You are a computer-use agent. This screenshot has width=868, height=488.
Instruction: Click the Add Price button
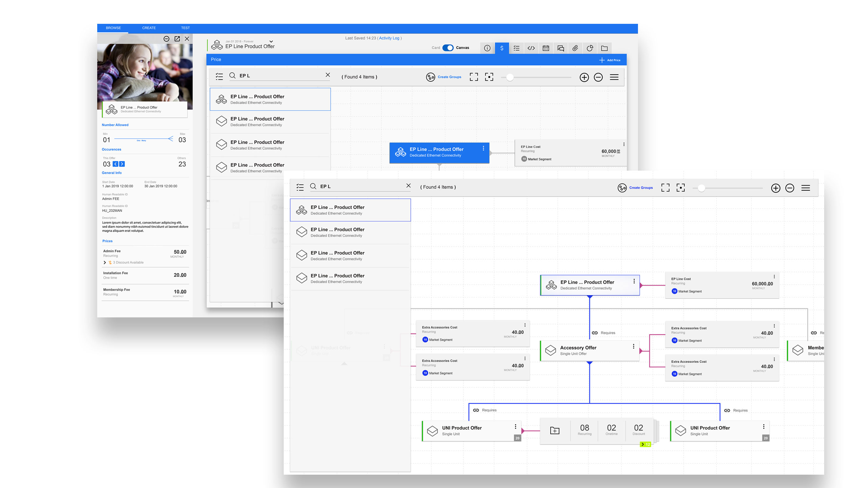coord(610,60)
